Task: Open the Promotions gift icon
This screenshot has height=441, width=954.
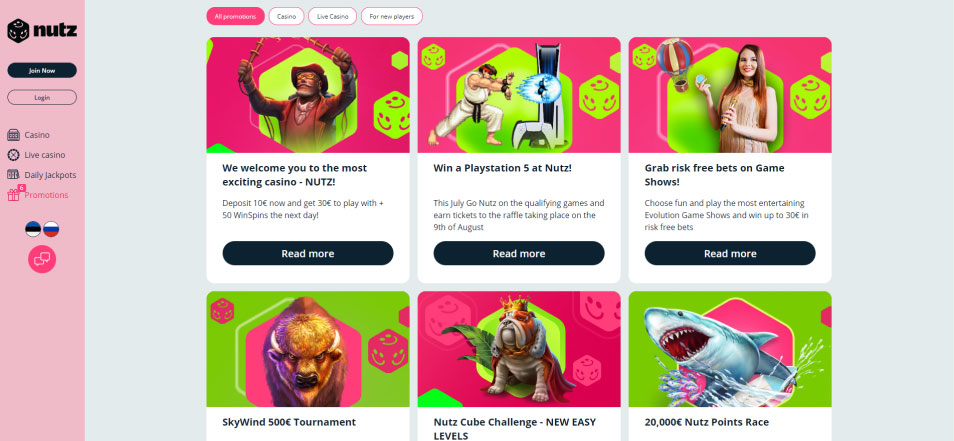Action: point(14,194)
